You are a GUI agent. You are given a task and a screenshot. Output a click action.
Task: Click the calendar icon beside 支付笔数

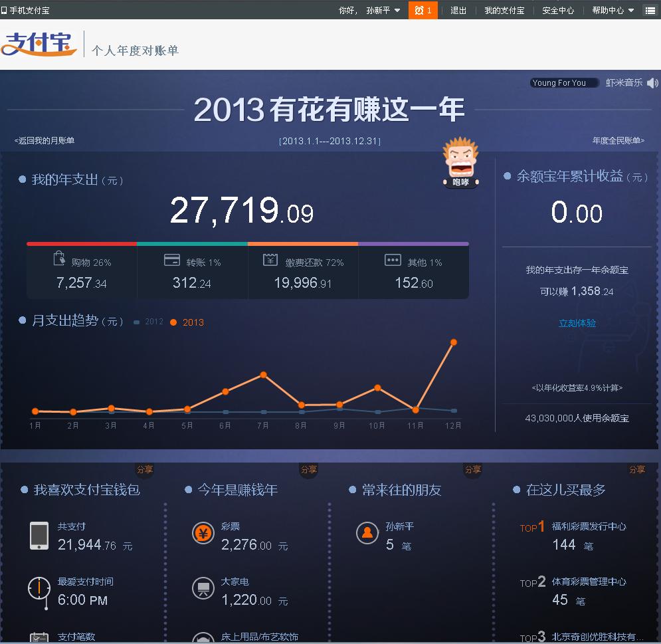coord(39,637)
